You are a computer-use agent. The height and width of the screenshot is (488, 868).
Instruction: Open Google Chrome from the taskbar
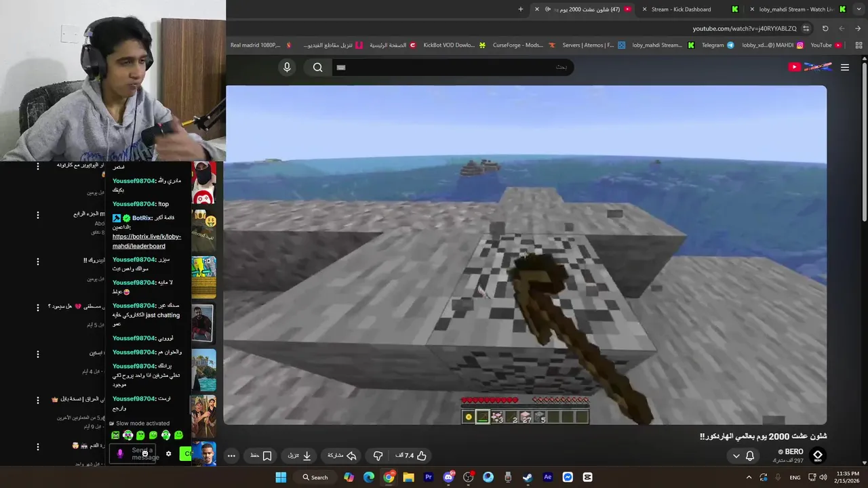click(x=389, y=477)
